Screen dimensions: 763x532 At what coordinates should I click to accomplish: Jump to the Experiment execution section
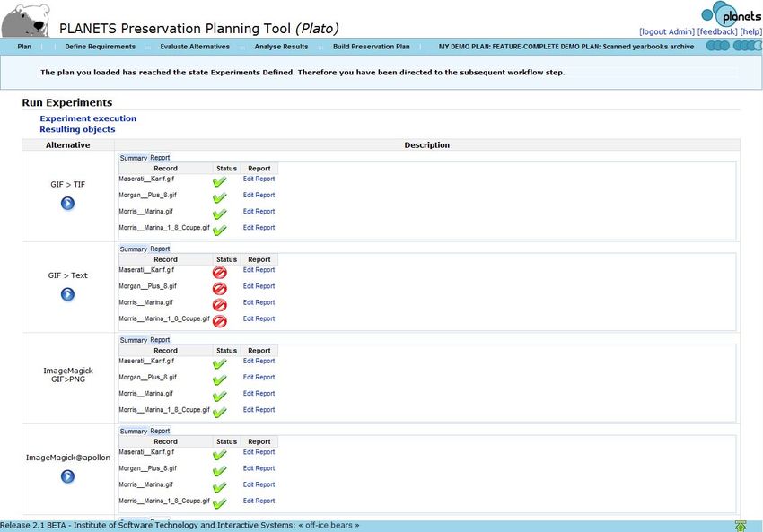[x=88, y=118]
